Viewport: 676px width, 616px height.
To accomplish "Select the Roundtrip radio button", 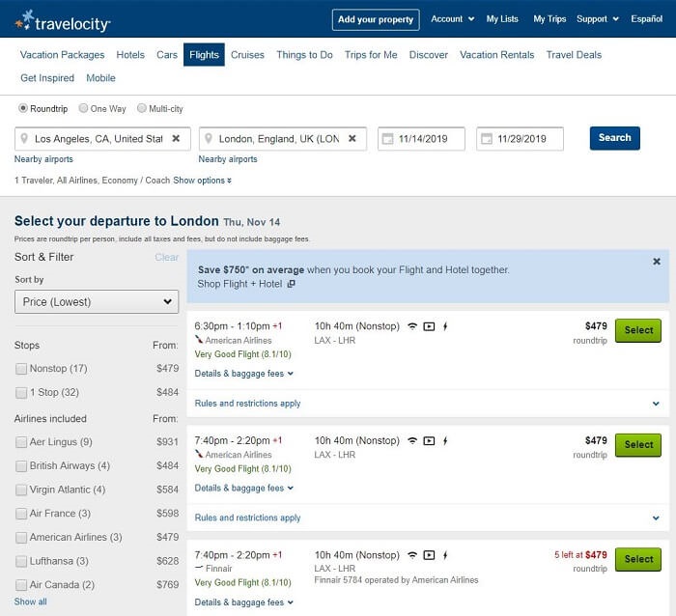I will (x=23, y=108).
